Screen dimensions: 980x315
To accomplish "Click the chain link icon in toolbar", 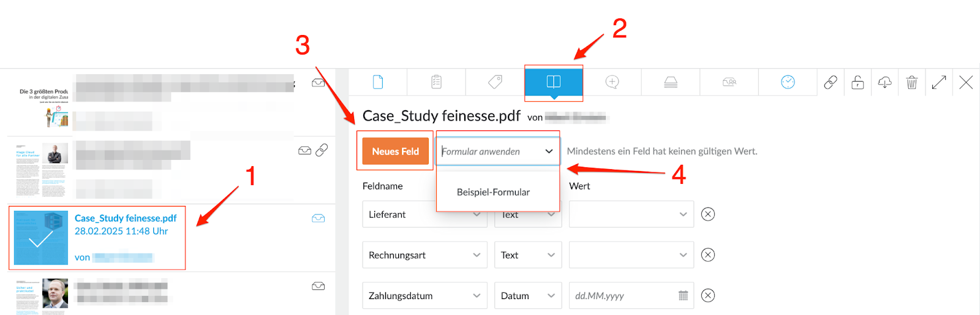I will tap(831, 82).
